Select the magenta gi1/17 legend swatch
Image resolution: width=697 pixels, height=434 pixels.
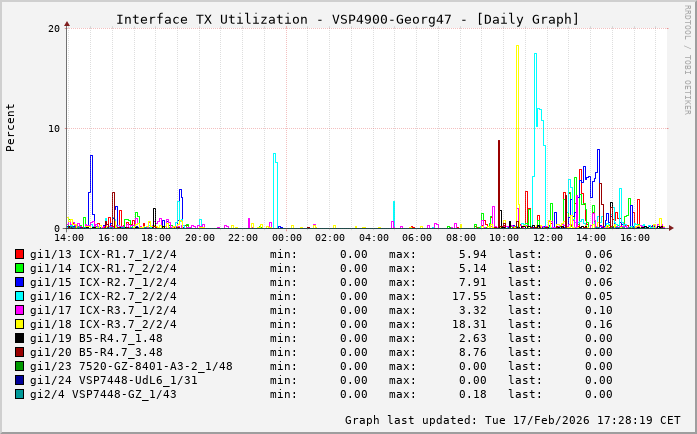click(x=20, y=310)
